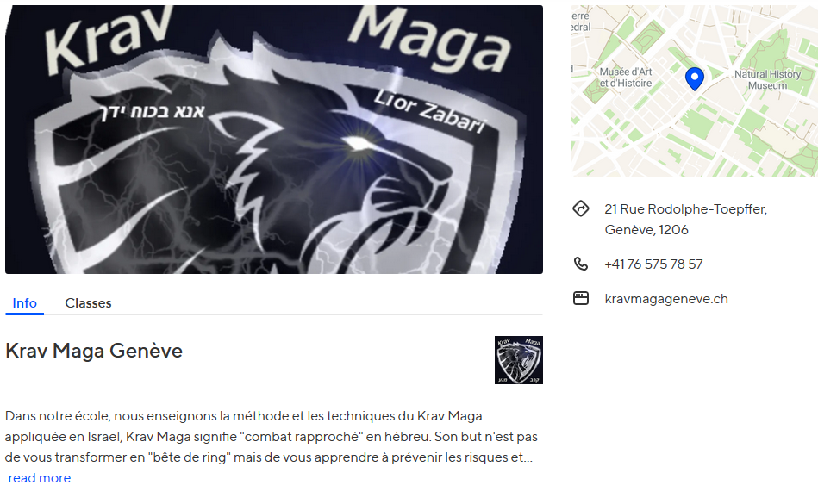818x504 pixels.
Task: Open the large Krav Maga banner image
Action: 274,140
